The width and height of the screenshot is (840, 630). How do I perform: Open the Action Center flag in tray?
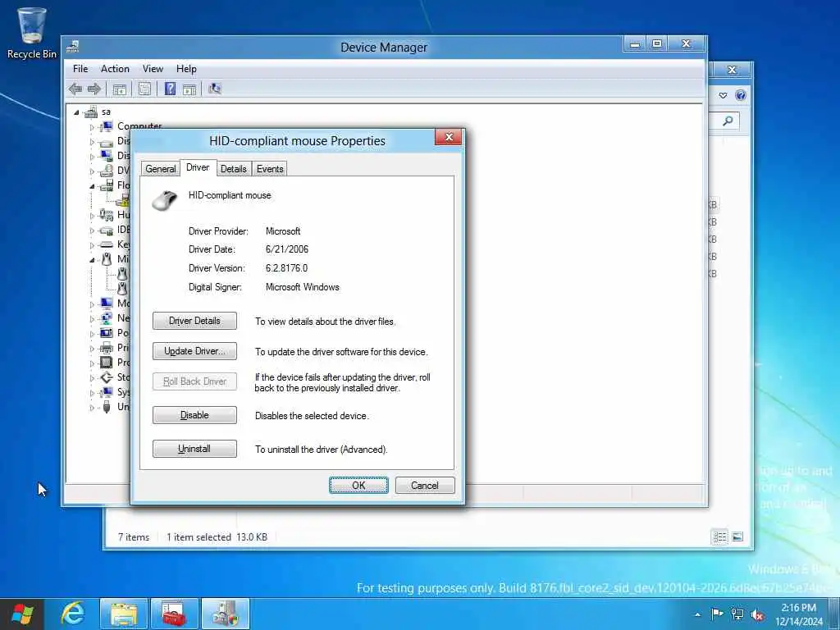tap(717, 614)
